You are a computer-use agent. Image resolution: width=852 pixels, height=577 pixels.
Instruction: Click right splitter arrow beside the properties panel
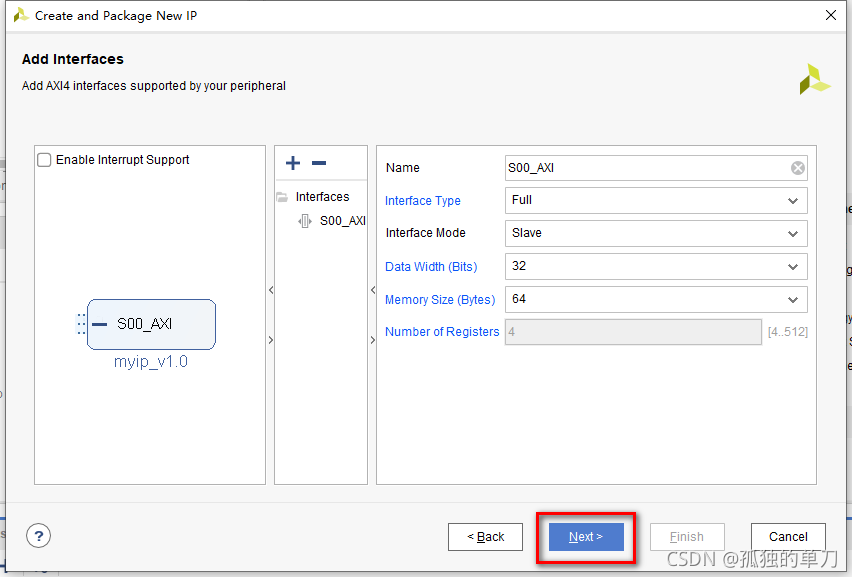click(x=373, y=340)
